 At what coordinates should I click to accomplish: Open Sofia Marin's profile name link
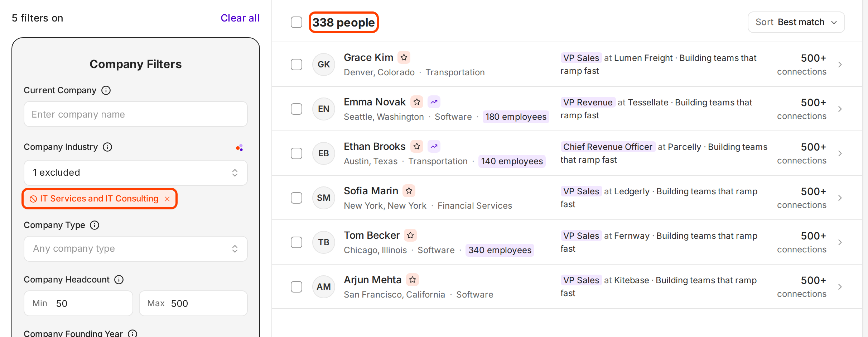(371, 191)
